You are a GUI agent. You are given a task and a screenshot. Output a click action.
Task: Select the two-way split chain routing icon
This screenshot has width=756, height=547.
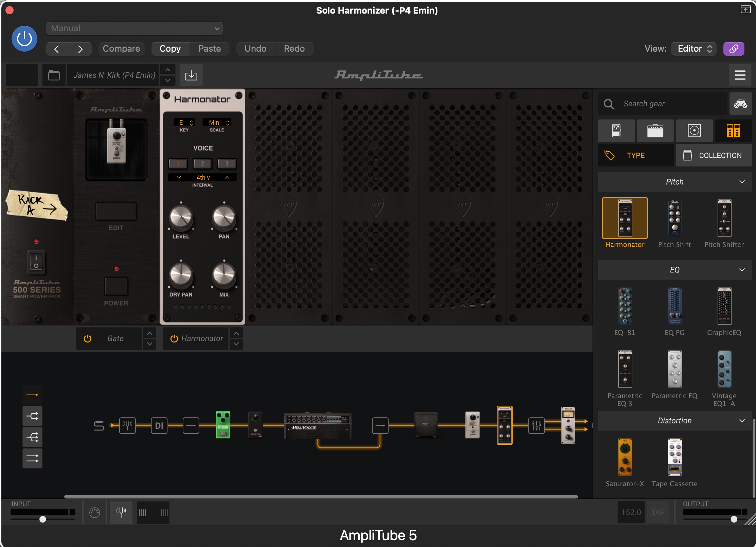(x=33, y=416)
